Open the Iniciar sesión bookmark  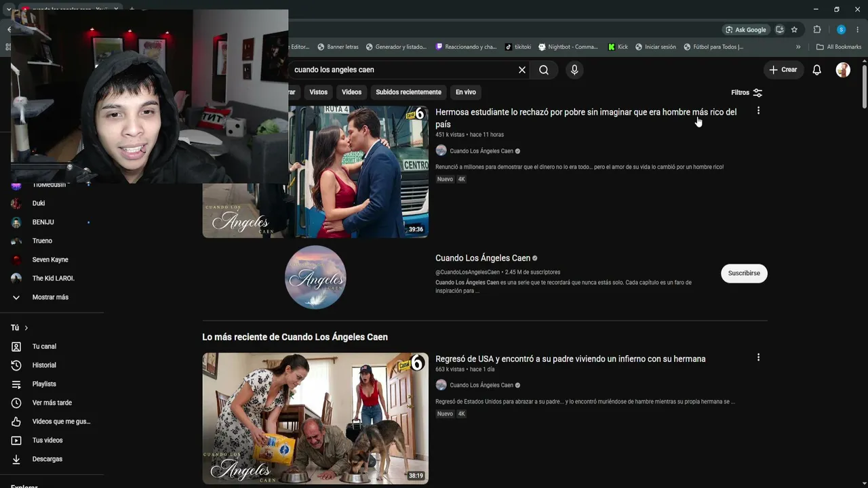[656, 47]
